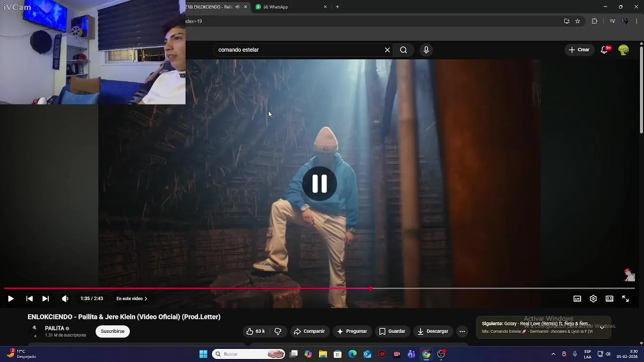
Task: Open Microsoft Edge from the taskbar
Action: click(x=353, y=354)
